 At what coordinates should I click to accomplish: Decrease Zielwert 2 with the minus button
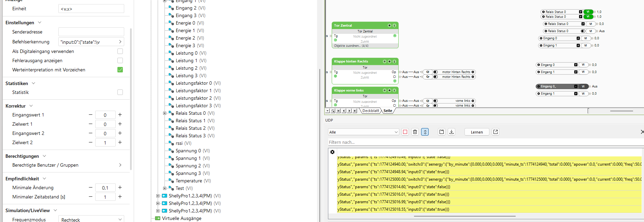(90, 142)
